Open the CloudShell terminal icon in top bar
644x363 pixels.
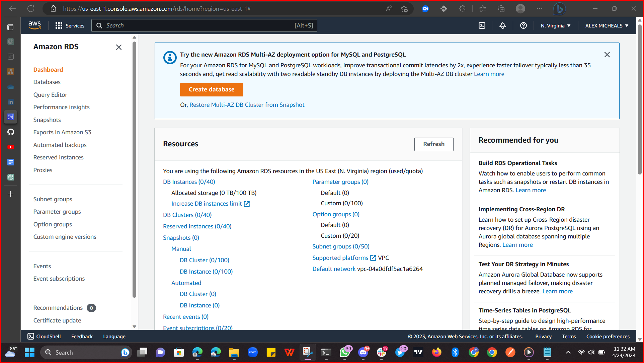(x=482, y=25)
